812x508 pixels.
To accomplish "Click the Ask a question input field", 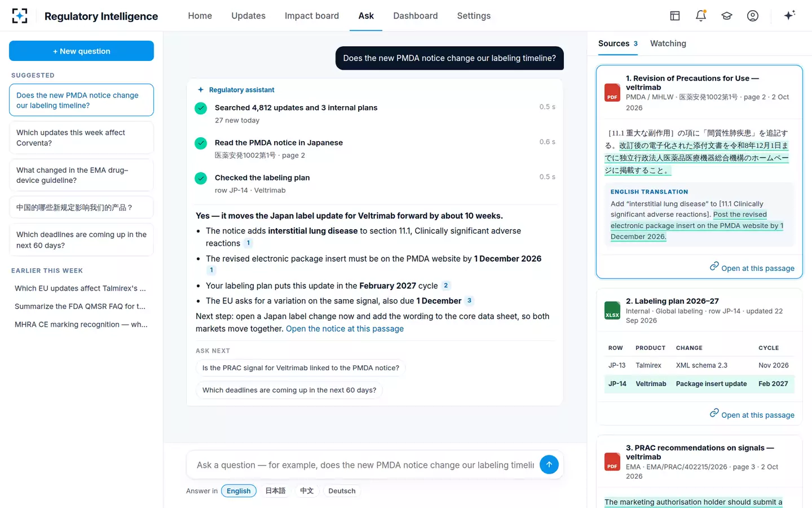I will (365, 465).
